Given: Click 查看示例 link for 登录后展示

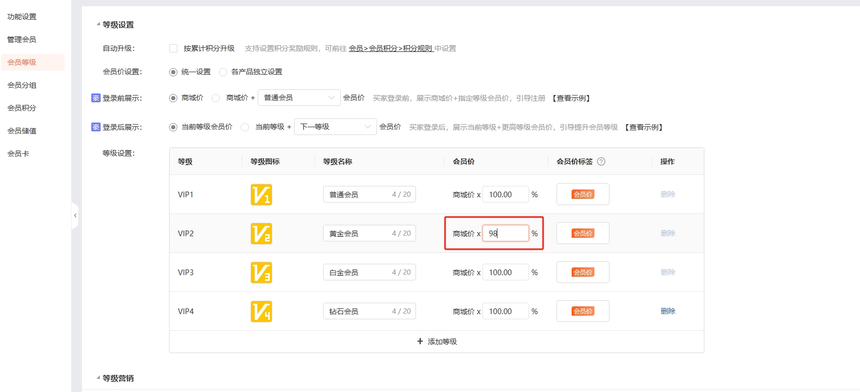Looking at the screenshot, I should pyautogui.click(x=644, y=127).
